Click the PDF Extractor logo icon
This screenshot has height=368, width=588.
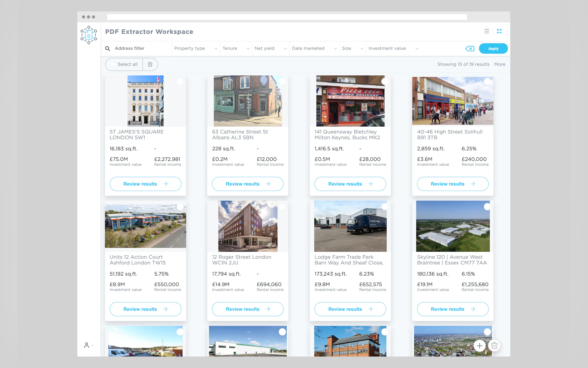tap(89, 35)
